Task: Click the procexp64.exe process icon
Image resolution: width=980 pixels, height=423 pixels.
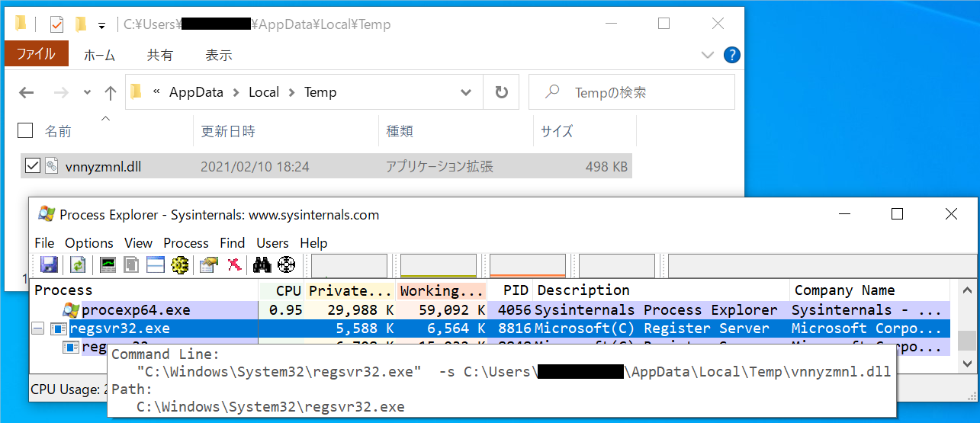Action: 71,310
